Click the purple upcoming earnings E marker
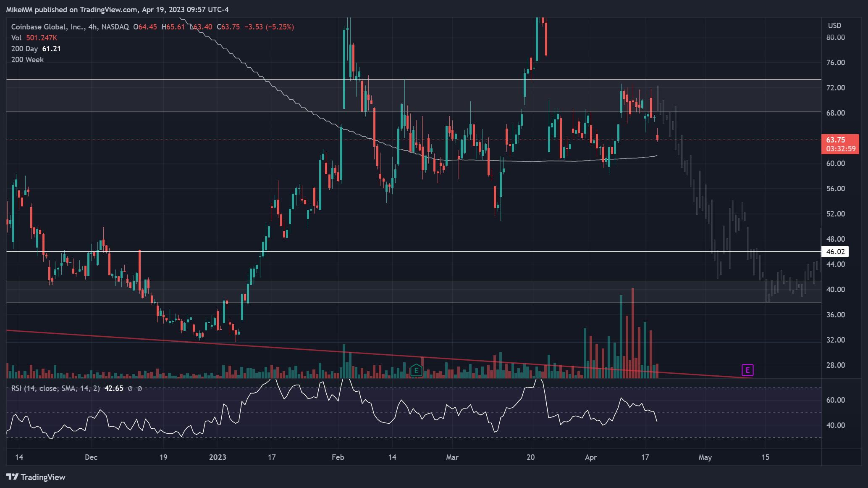The height and width of the screenshot is (488, 868). [747, 370]
